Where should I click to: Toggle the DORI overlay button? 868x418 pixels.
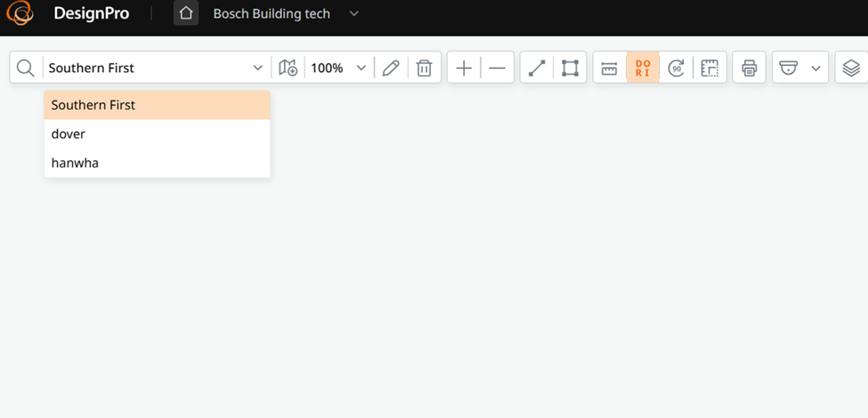643,68
